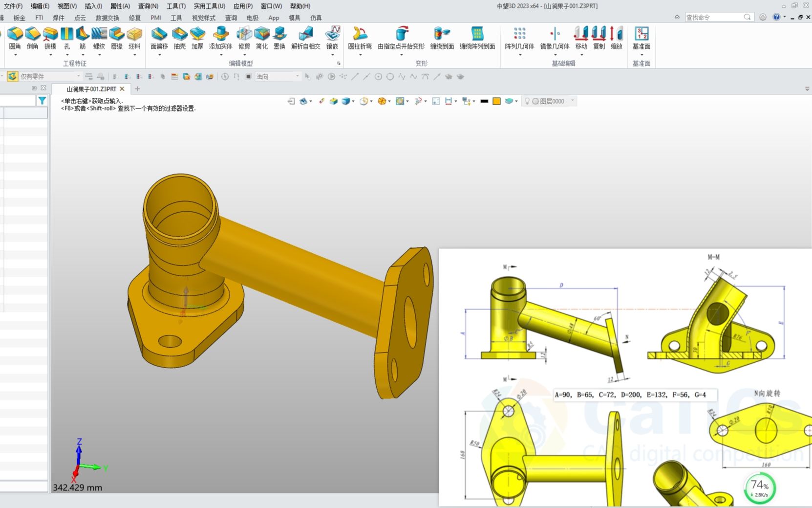
Task: Open the 仅有零件 filter dropdown
Action: (78, 76)
